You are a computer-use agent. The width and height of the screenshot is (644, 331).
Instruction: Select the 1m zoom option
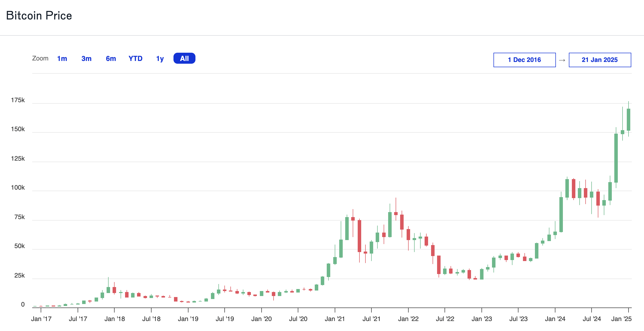tap(62, 58)
